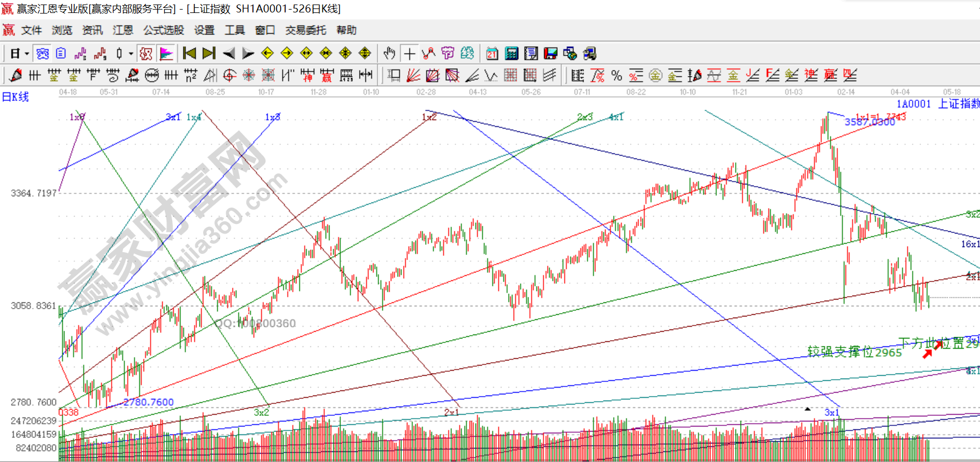Image resolution: width=980 pixels, height=462 pixels.
Task: Open the 交易委托 menu
Action: (x=305, y=30)
